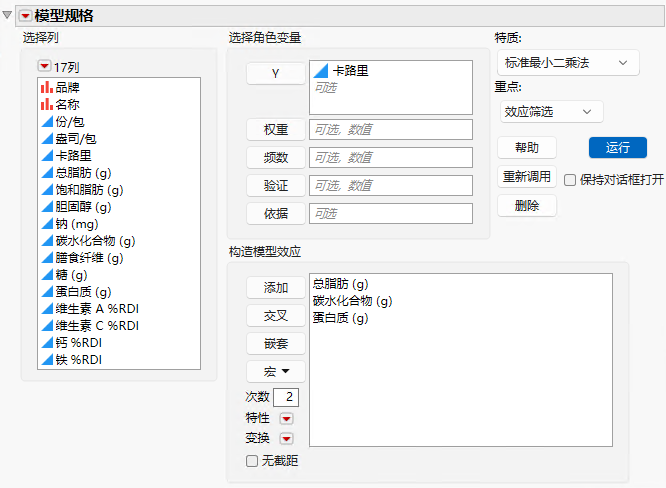Screen dimensions: 666x488
Task: Click the nominal bar-chart icon for 名称
Action: [x=47, y=104]
